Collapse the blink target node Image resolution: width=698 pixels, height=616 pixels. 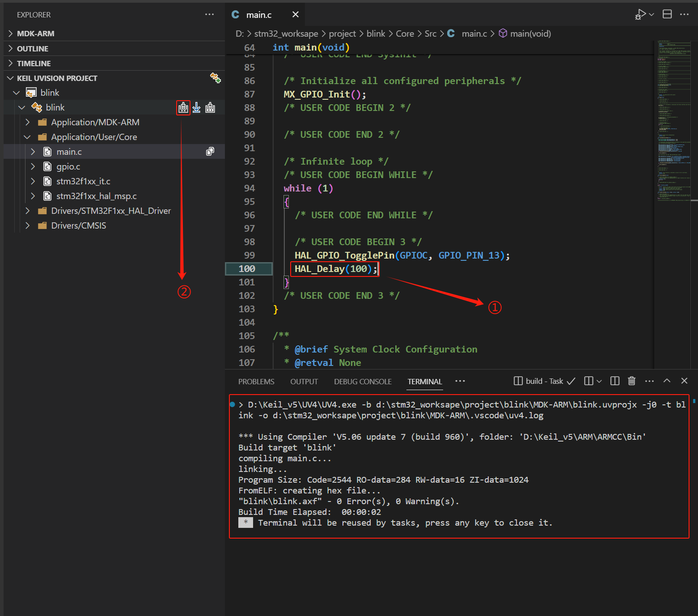[21, 107]
